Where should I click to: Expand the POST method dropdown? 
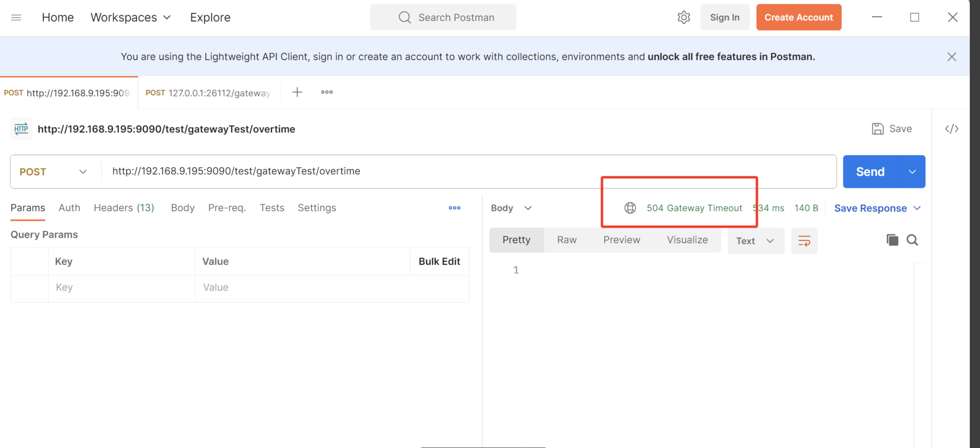pyautogui.click(x=83, y=172)
